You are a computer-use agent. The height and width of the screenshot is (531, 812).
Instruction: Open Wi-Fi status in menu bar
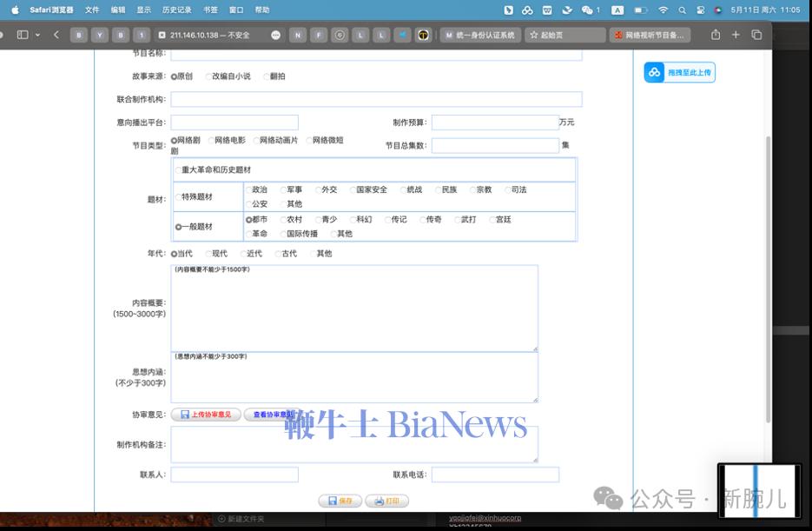(663, 10)
